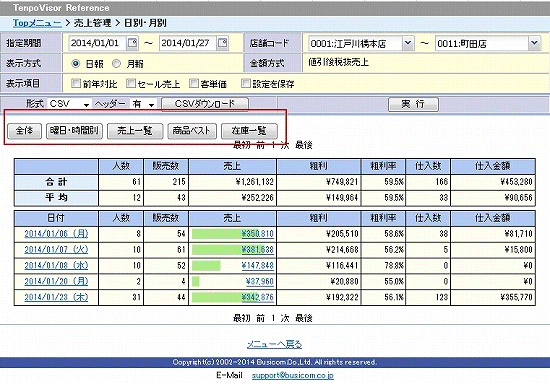Open the 在庫一覧 view
Image resolution: width=550 pixels, height=384 pixels.
249,131
